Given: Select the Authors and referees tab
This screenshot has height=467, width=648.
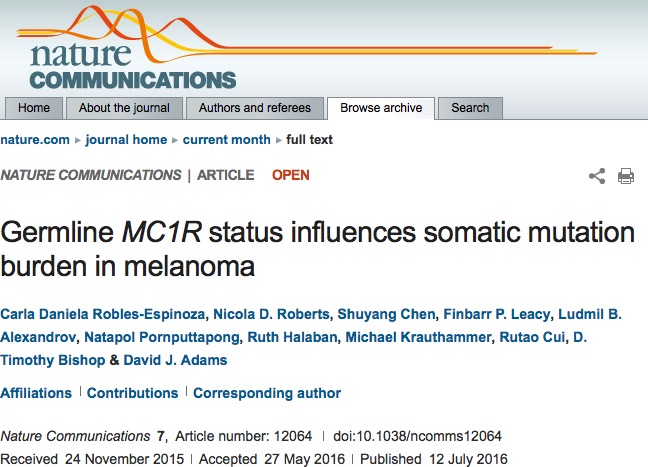Looking at the screenshot, I should pyautogui.click(x=255, y=108).
